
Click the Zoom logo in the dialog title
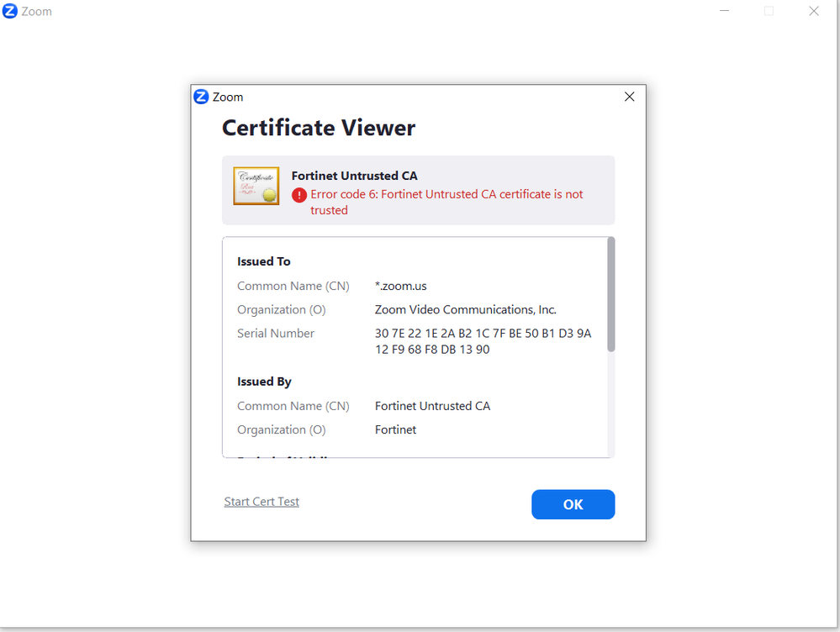tap(201, 97)
